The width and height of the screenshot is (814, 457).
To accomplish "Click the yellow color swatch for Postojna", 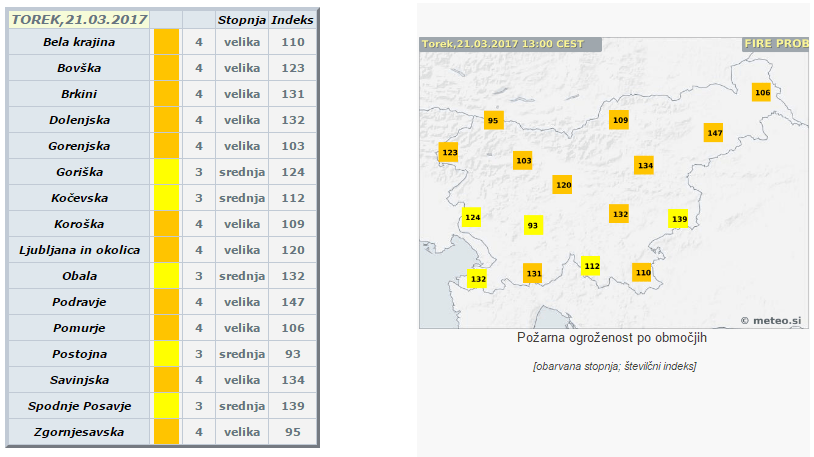I will coord(166,354).
